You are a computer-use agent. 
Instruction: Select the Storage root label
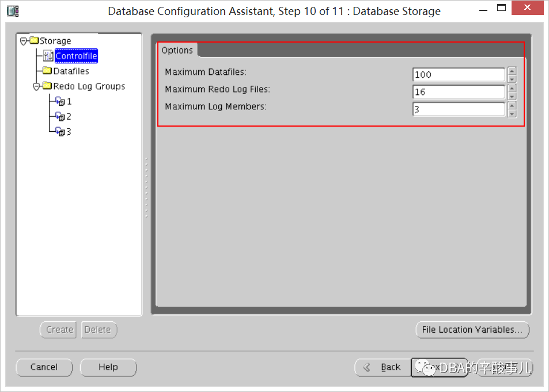[55, 41]
